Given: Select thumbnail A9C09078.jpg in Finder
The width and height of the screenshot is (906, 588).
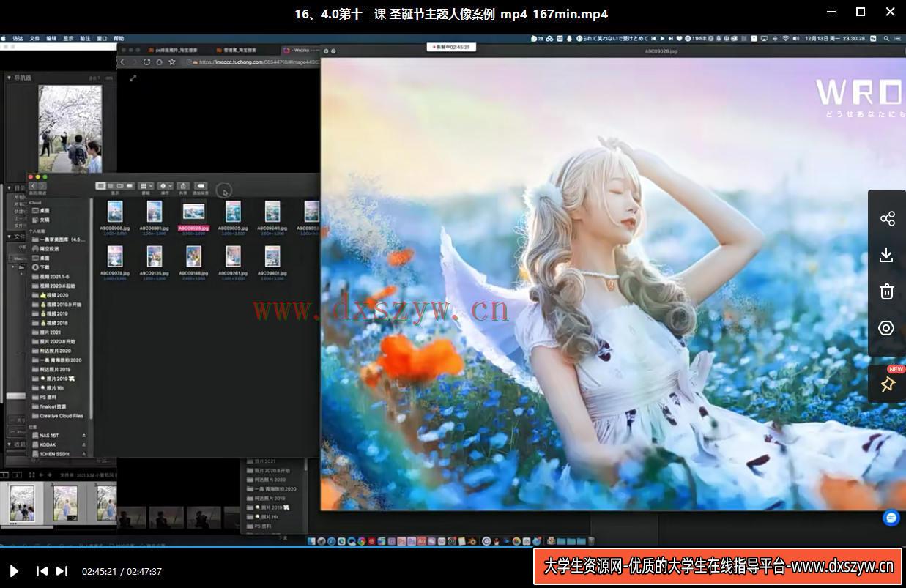Looking at the screenshot, I should (x=115, y=256).
